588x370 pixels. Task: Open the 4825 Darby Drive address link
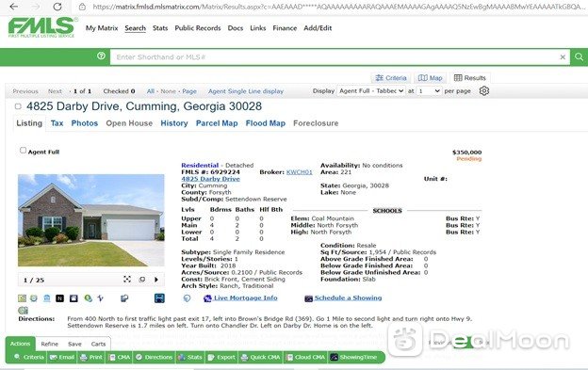pyautogui.click(x=211, y=179)
